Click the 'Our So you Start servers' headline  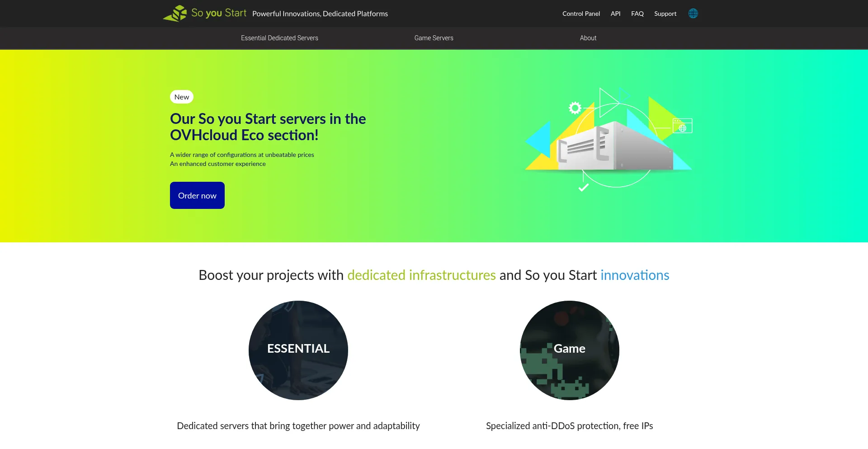[x=268, y=127]
